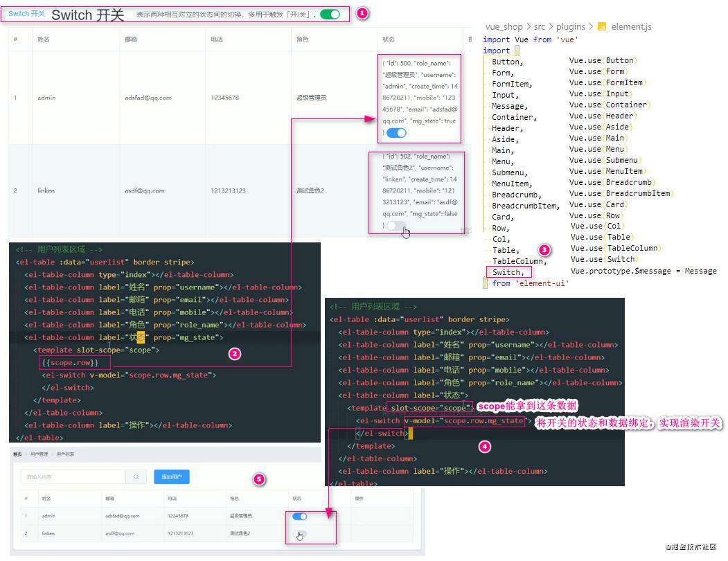
Task: Click the numbered marker 2 circle
Action: coord(235,354)
